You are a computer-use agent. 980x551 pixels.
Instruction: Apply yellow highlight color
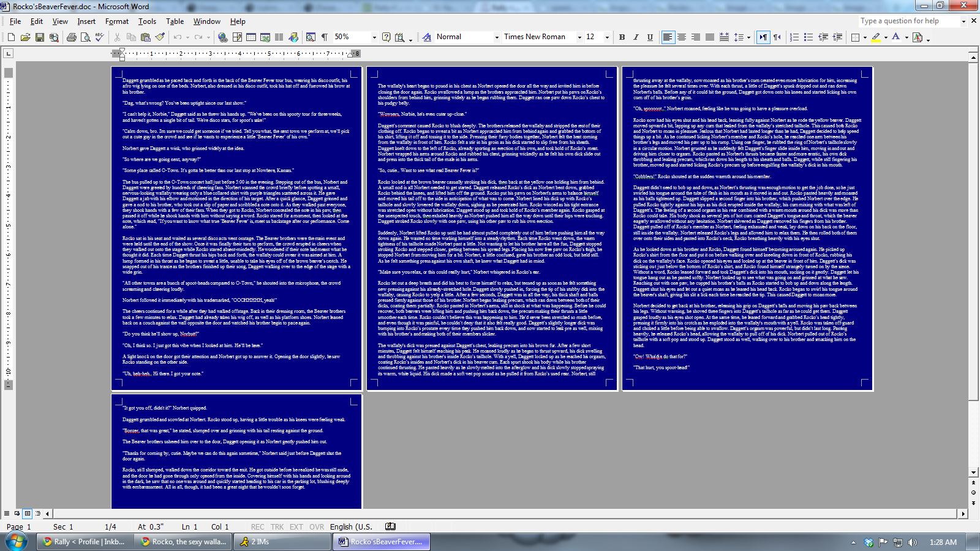[876, 37]
